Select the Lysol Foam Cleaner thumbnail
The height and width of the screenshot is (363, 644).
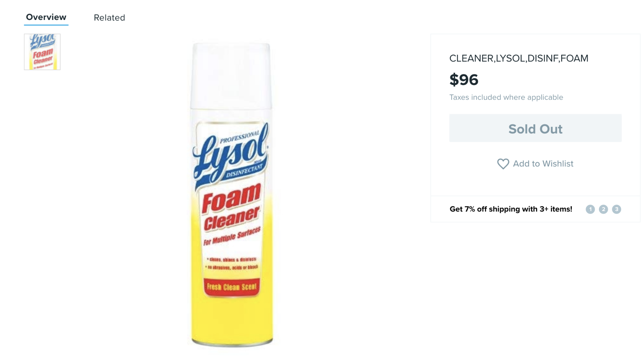click(x=42, y=52)
